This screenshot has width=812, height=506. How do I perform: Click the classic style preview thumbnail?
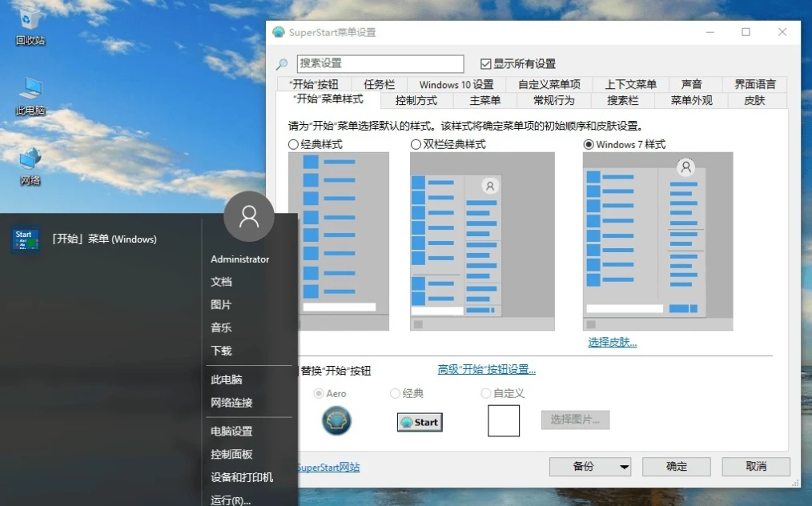(339, 241)
